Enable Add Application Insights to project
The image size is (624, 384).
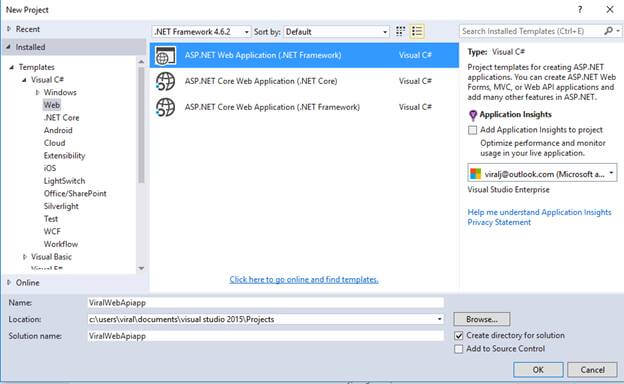pos(472,130)
